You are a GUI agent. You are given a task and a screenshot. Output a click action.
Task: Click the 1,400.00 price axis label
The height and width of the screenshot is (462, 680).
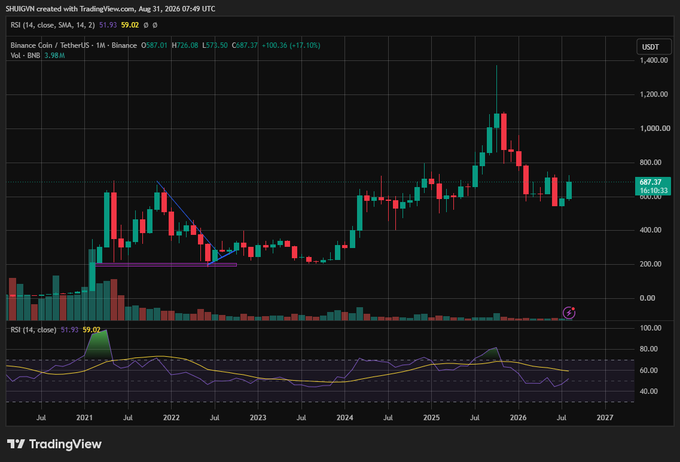click(654, 60)
